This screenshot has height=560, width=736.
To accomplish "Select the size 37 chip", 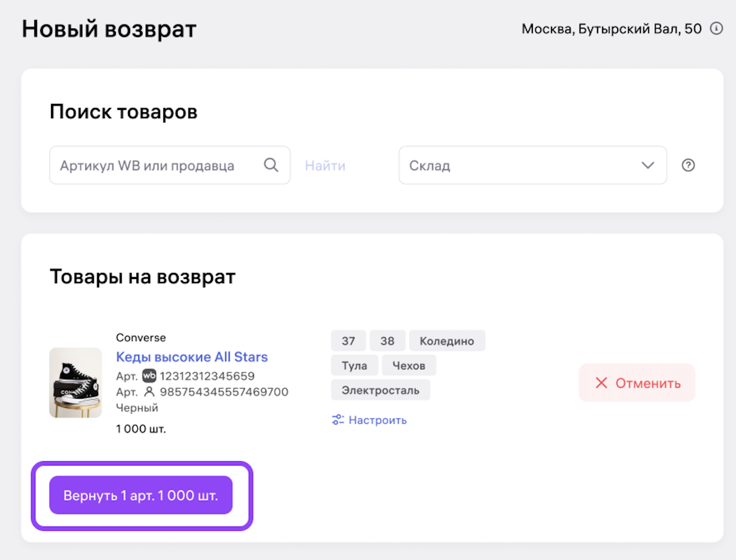I will (348, 341).
